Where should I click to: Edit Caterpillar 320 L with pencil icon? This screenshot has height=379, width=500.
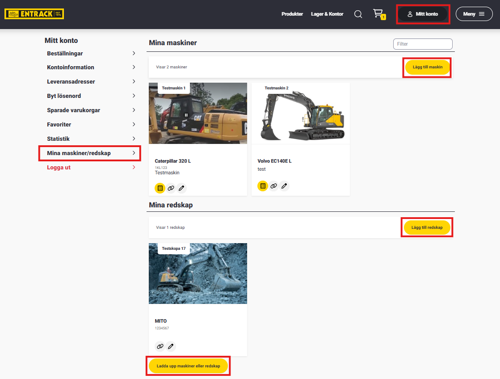(x=181, y=188)
